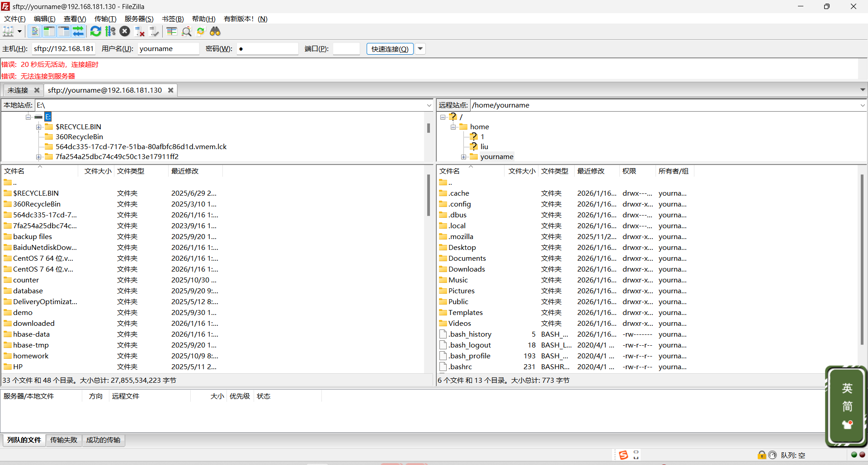Viewport: 868px width, 465px height.
Task: Expand the $RECYCLE.BIN tree node
Action: click(x=39, y=127)
